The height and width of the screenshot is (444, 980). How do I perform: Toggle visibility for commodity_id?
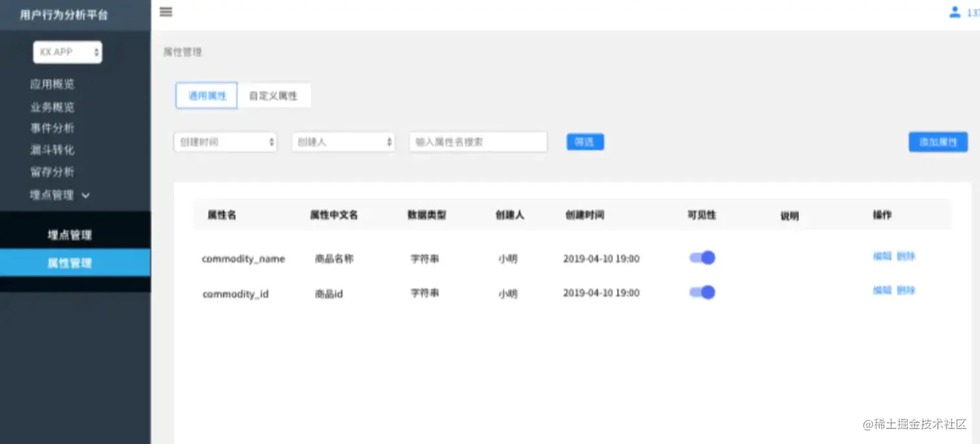click(702, 292)
